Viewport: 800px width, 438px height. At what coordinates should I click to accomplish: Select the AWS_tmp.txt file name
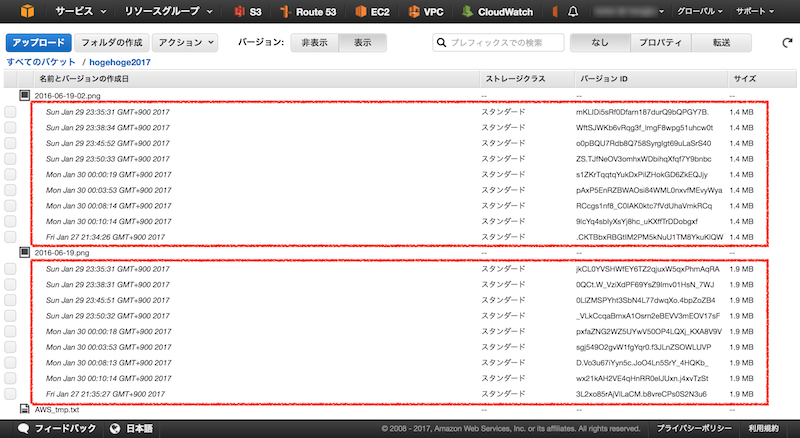pyautogui.click(x=57, y=409)
